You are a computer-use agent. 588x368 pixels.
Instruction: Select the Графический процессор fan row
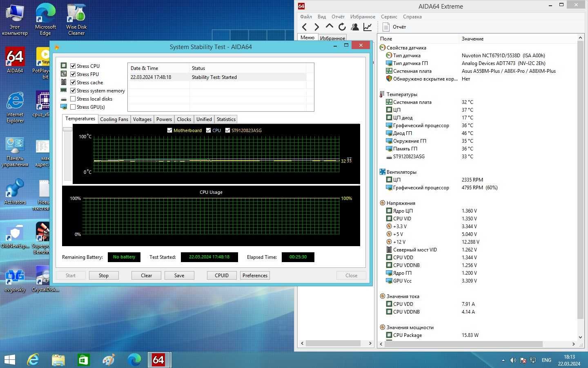click(478, 188)
